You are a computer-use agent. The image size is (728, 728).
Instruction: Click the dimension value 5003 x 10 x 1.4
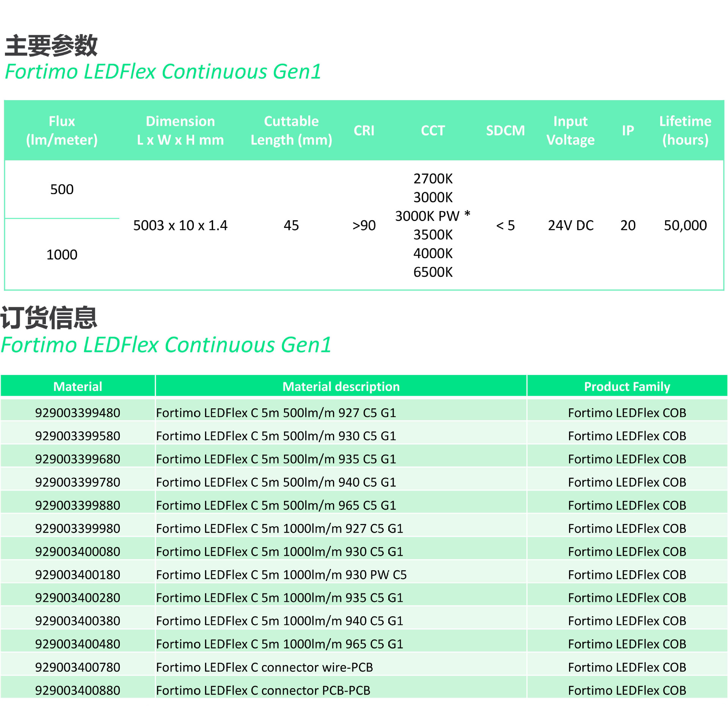pyautogui.click(x=180, y=226)
